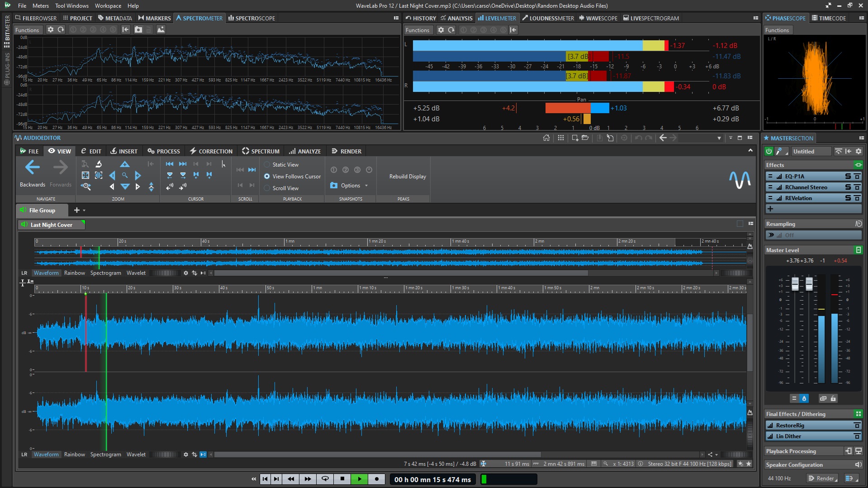The width and height of the screenshot is (868, 488).
Task: Click the Rebuild Display button
Action: (408, 177)
